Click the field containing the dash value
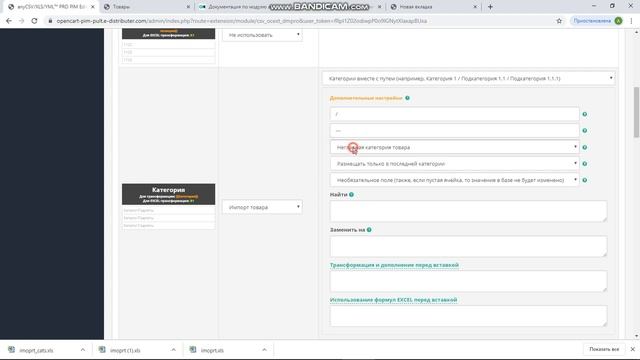Screen dimensions: 640x360 [x=454, y=131]
